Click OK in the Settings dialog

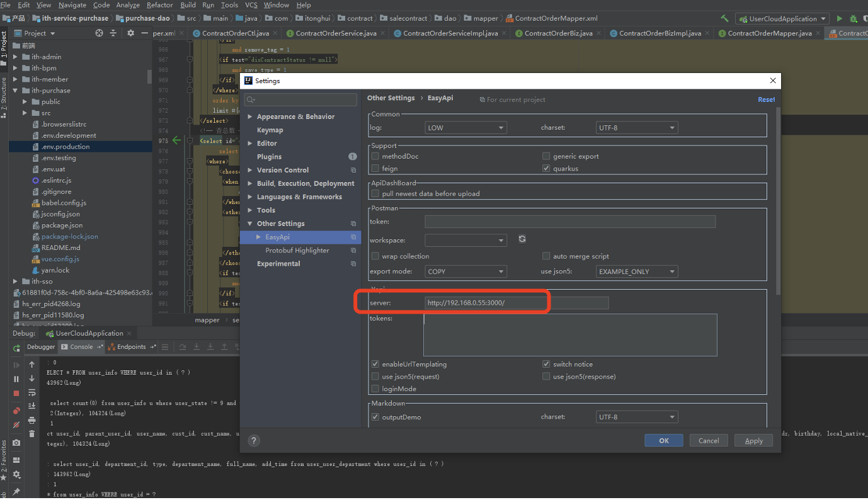pyautogui.click(x=664, y=441)
